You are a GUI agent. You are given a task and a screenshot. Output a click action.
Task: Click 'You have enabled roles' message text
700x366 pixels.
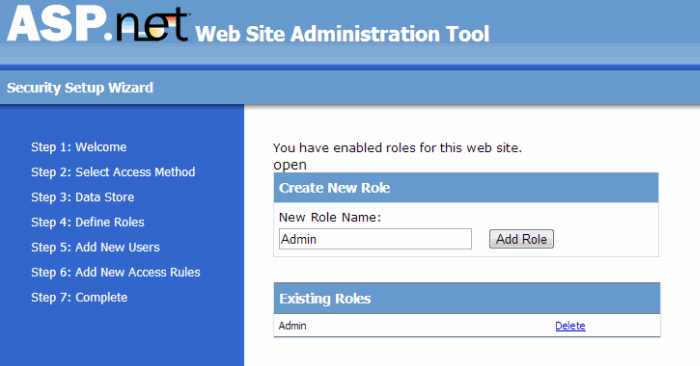pyautogui.click(x=397, y=148)
